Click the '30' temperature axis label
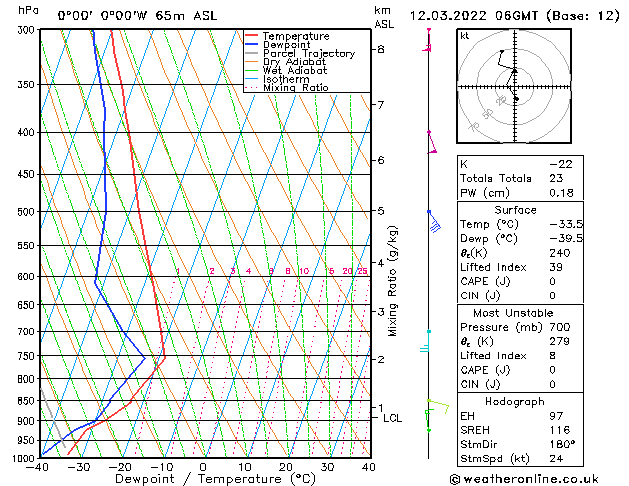 coord(327,467)
